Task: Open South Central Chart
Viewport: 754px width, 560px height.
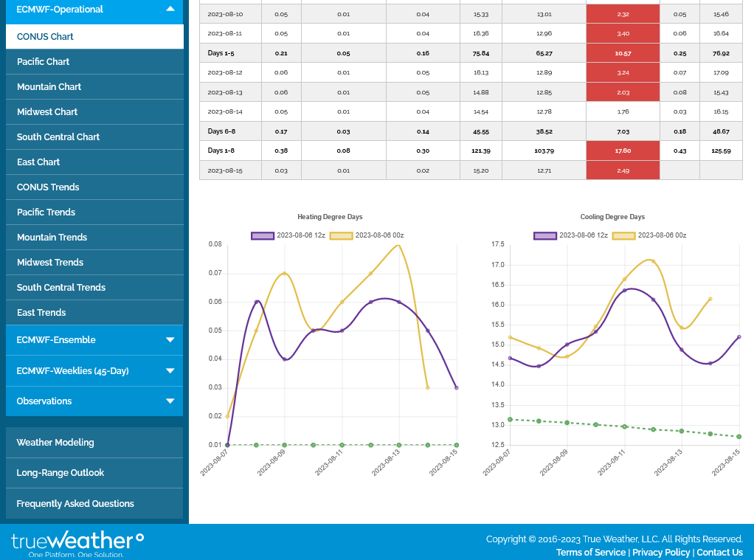Action: click(x=58, y=137)
